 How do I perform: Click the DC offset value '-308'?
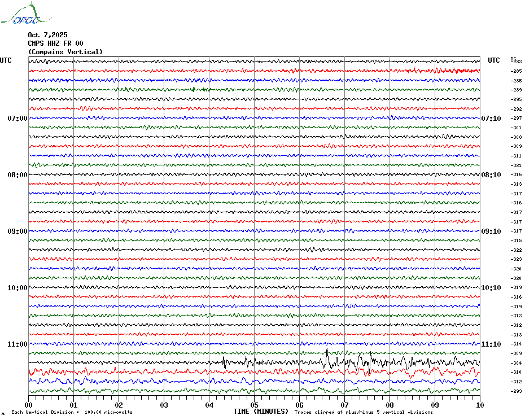coord(517,137)
